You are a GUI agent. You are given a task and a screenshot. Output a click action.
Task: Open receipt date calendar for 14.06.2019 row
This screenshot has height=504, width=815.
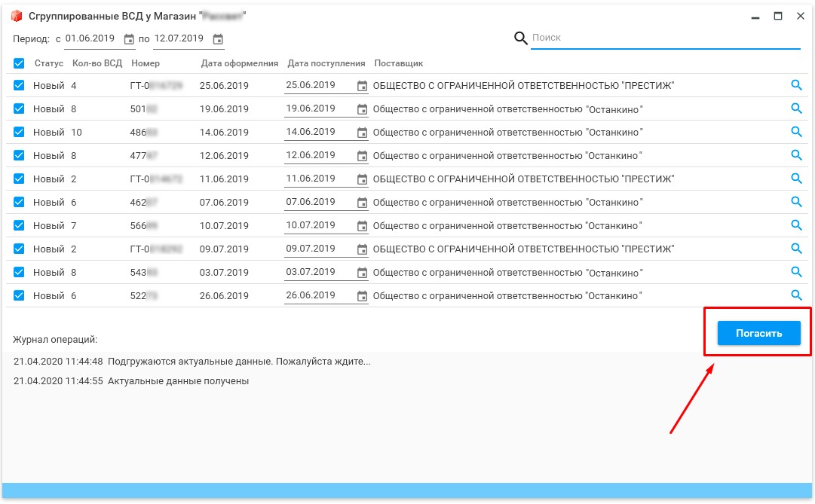point(363,133)
